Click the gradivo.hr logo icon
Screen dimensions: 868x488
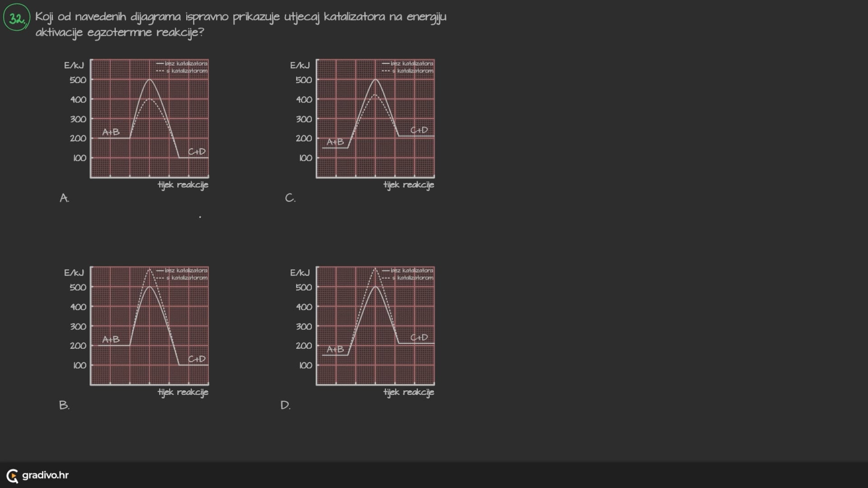(12, 475)
